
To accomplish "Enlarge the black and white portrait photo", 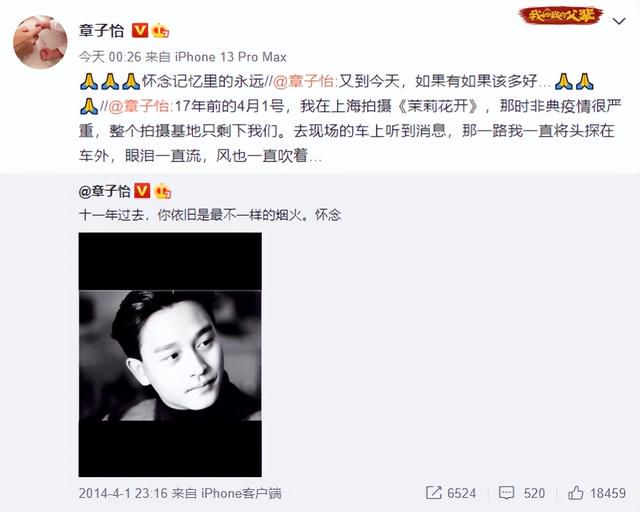I will 170,354.
